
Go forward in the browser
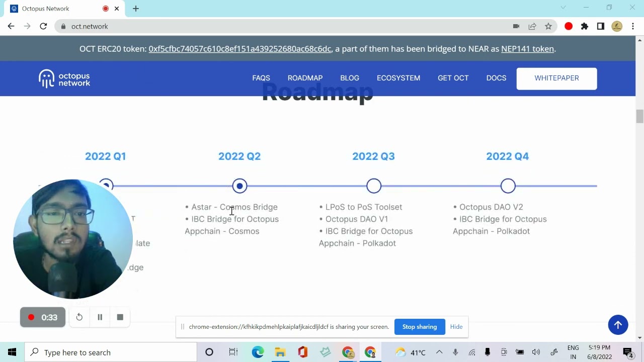pyautogui.click(x=27, y=26)
